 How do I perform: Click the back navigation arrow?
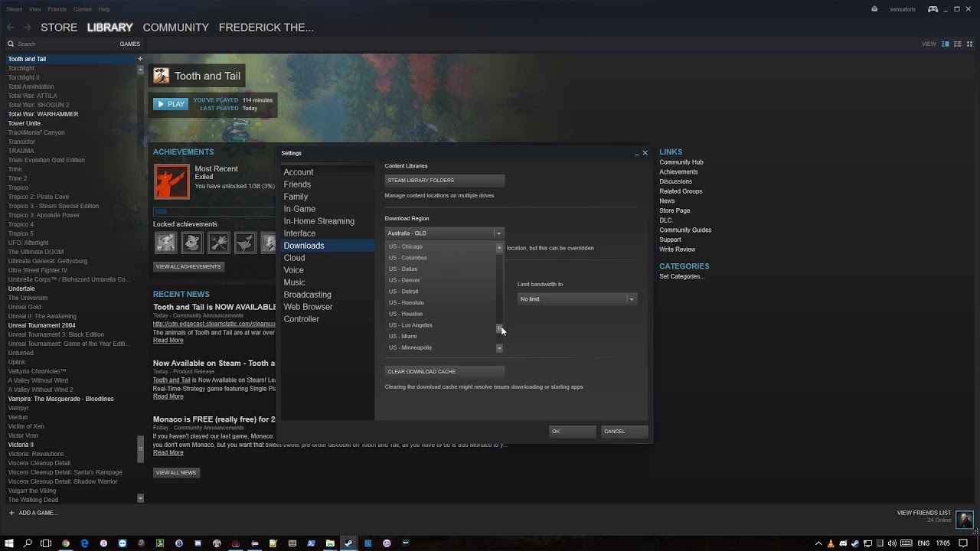pyautogui.click(x=11, y=28)
